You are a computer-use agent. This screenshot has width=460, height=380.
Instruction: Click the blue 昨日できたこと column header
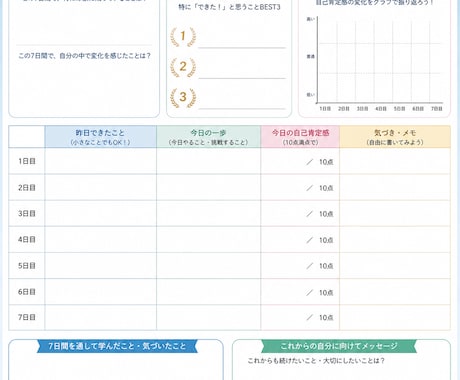pos(100,137)
